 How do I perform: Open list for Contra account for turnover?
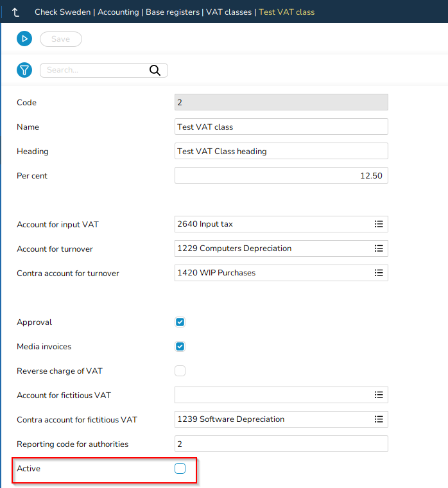pos(379,273)
